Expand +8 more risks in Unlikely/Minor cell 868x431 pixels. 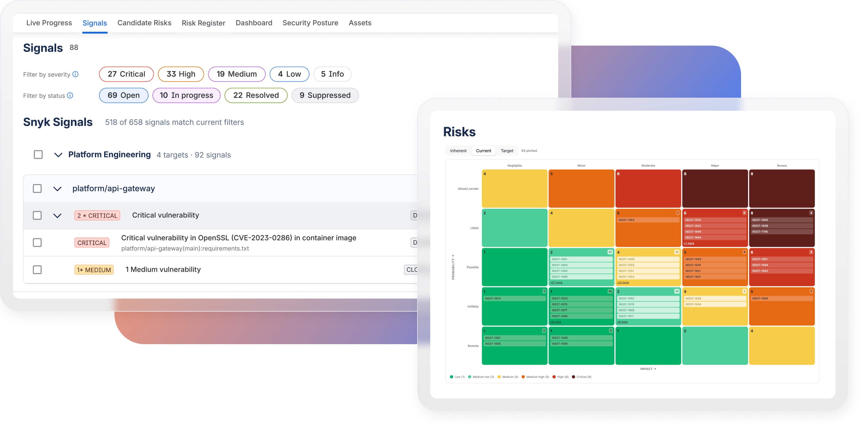(556, 322)
